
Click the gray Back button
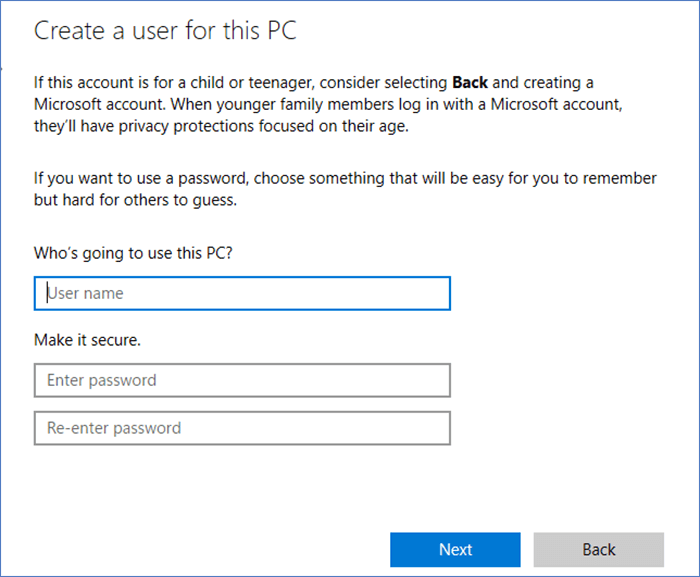coord(598,549)
